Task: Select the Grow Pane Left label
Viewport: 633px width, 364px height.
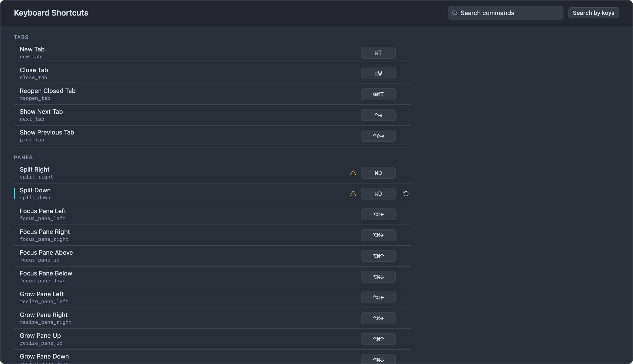Action: pos(42,294)
